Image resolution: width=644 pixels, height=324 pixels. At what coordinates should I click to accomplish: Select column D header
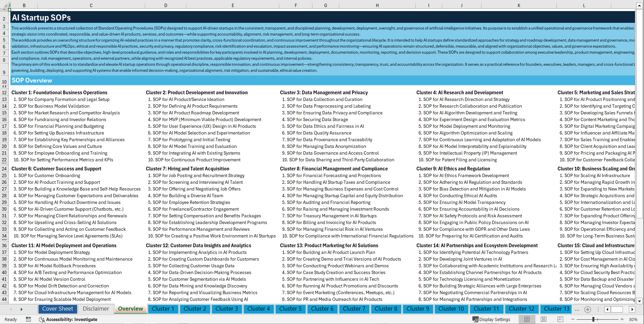166,5
